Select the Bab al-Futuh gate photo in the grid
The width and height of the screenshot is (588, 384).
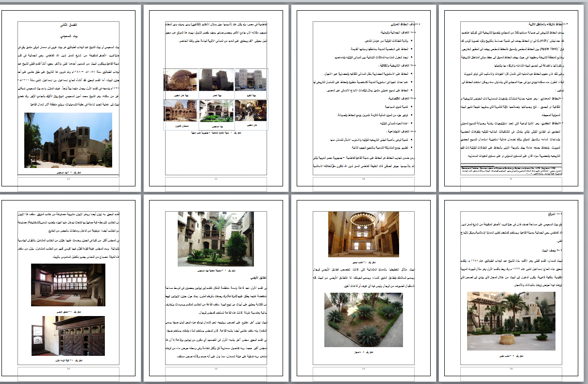click(251, 81)
